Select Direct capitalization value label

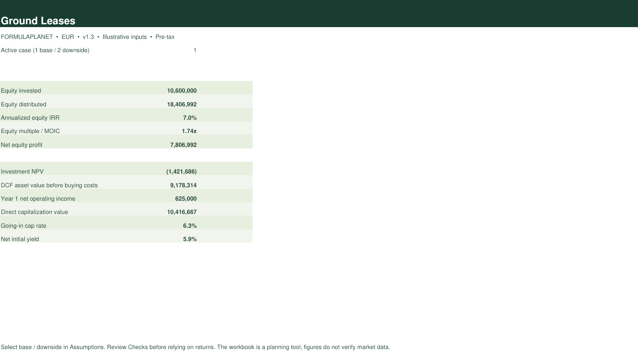coord(34,212)
